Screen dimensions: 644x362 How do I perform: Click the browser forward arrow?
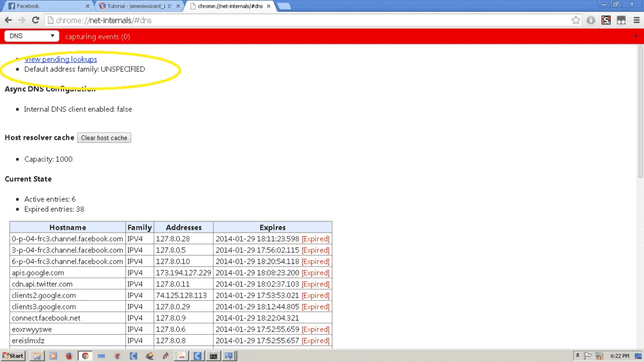22,20
